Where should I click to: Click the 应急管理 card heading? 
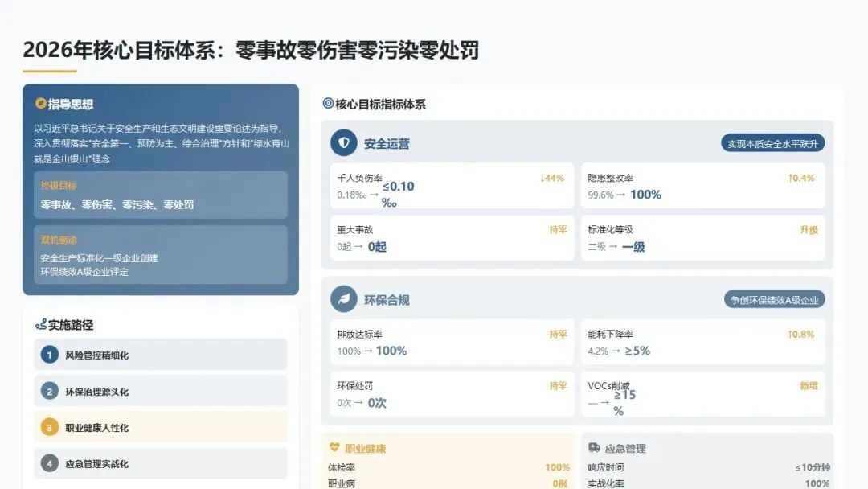click(625, 449)
